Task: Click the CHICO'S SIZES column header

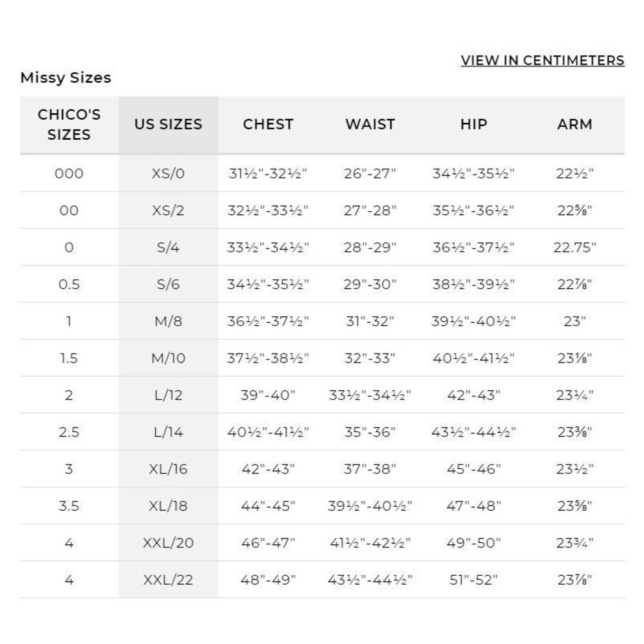Action: (x=69, y=124)
